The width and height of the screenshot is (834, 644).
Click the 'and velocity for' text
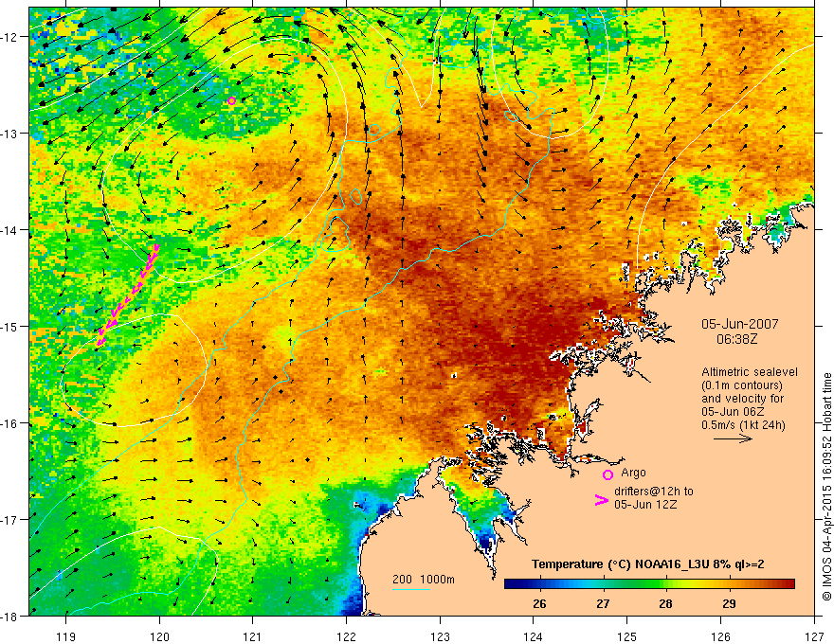coord(742,399)
